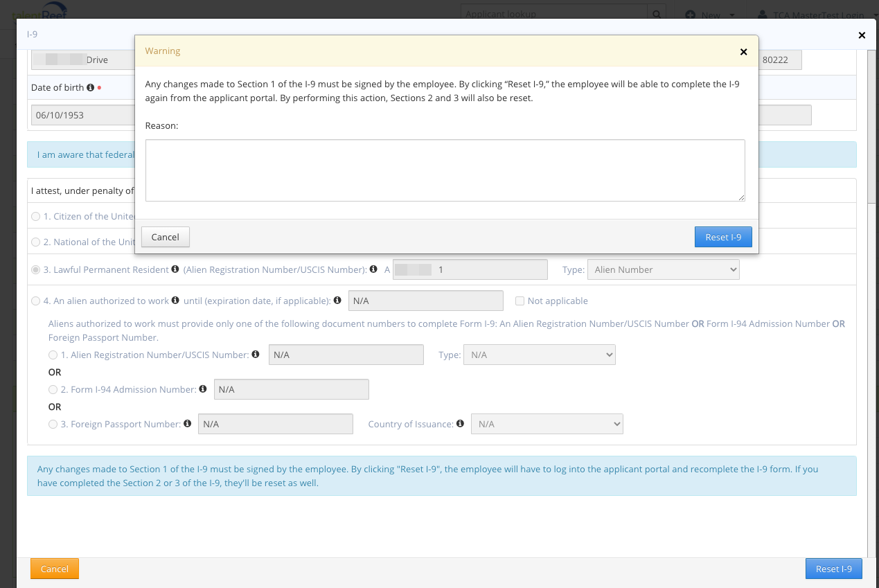This screenshot has height=588, width=879.
Task: Click the Foreign Passport Number info icon
Action: (187, 423)
